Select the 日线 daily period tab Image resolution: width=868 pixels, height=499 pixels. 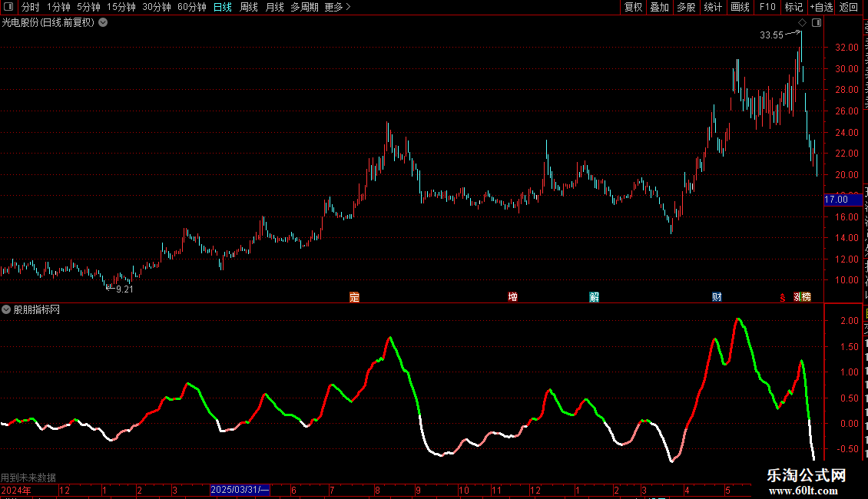223,7
